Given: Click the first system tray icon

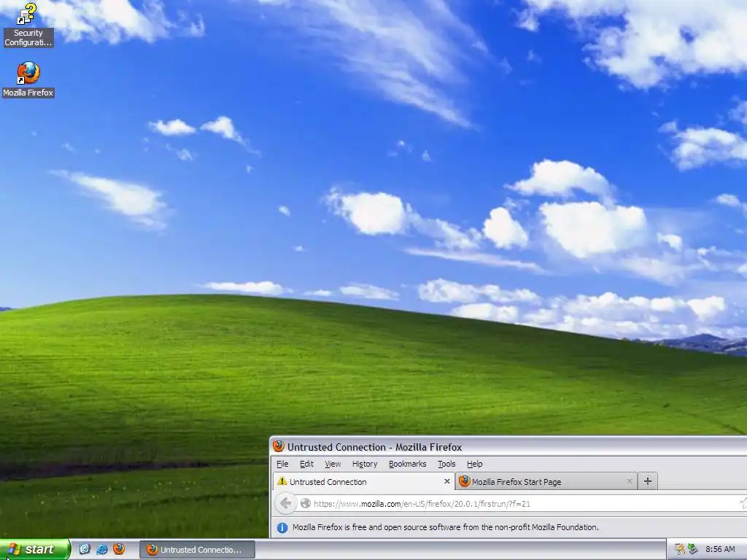Looking at the screenshot, I should coord(680,550).
